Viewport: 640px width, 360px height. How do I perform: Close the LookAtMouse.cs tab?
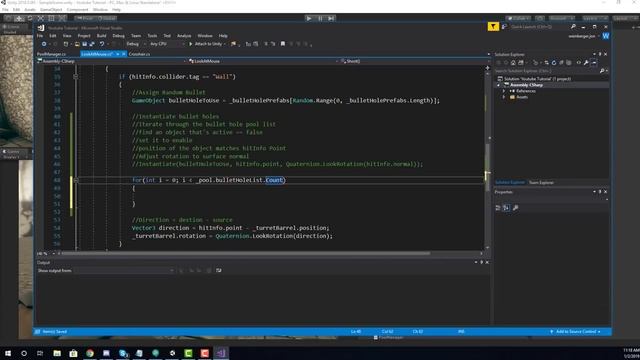(x=124, y=54)
